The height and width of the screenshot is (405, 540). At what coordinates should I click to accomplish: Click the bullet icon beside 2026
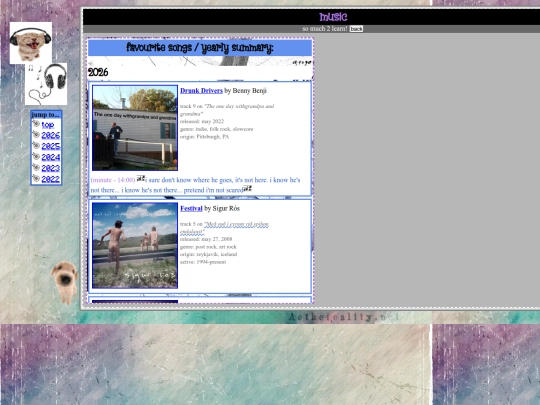point(36,135)
